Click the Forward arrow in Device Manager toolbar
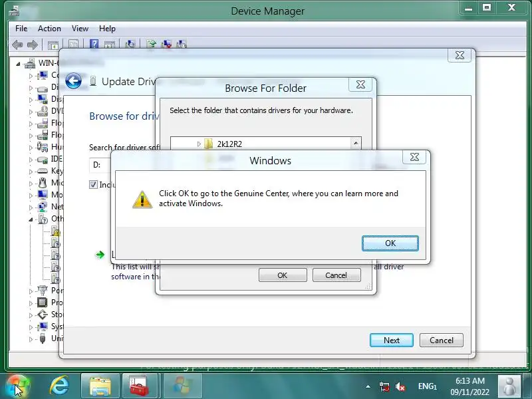 pos(32,45)
